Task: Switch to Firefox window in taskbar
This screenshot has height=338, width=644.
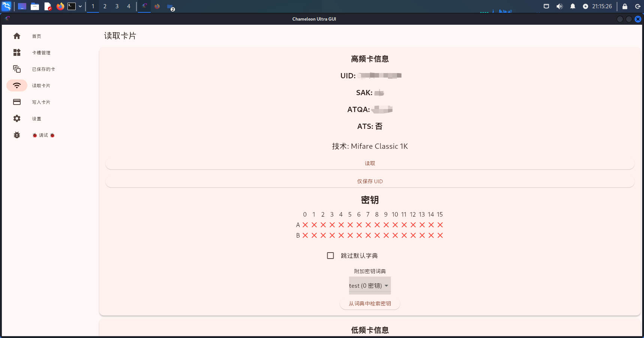Action: click(x=157, y=6)
